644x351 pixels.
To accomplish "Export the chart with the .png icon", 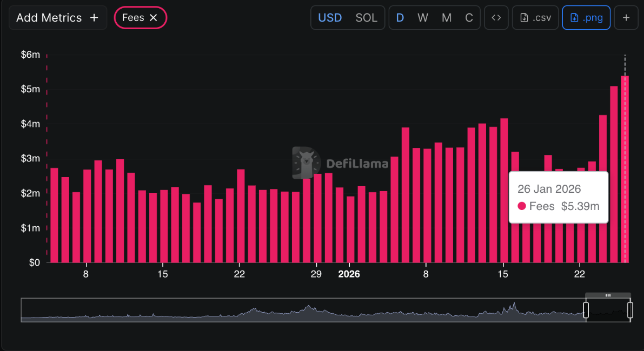I will click(574, 17).
